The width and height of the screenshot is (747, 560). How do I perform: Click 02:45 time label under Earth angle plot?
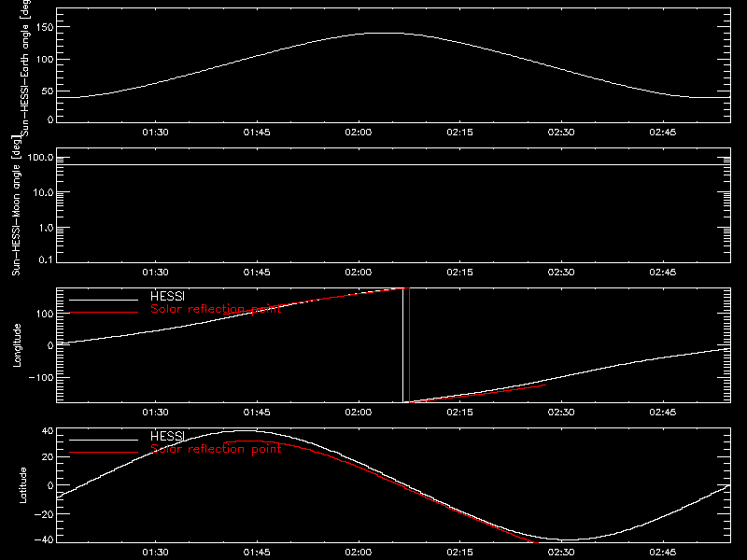663,133
